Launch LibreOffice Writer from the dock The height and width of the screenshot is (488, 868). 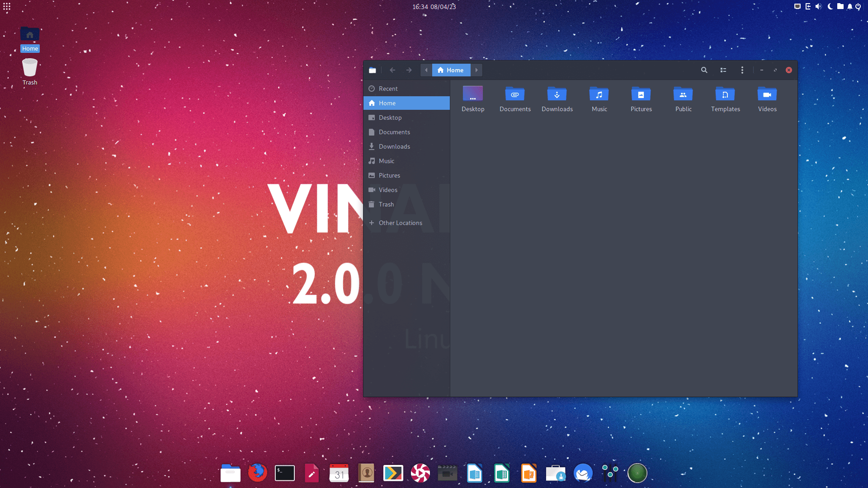[475, 473]
